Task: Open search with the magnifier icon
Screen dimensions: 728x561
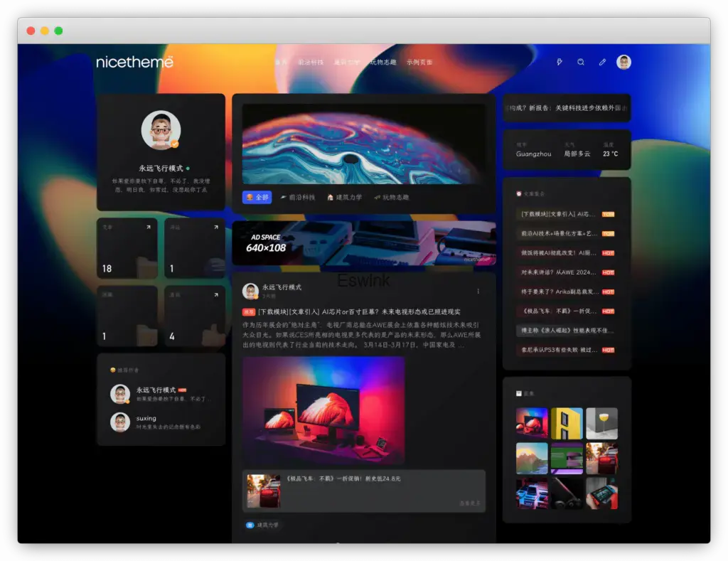Action: coord(581,63)
